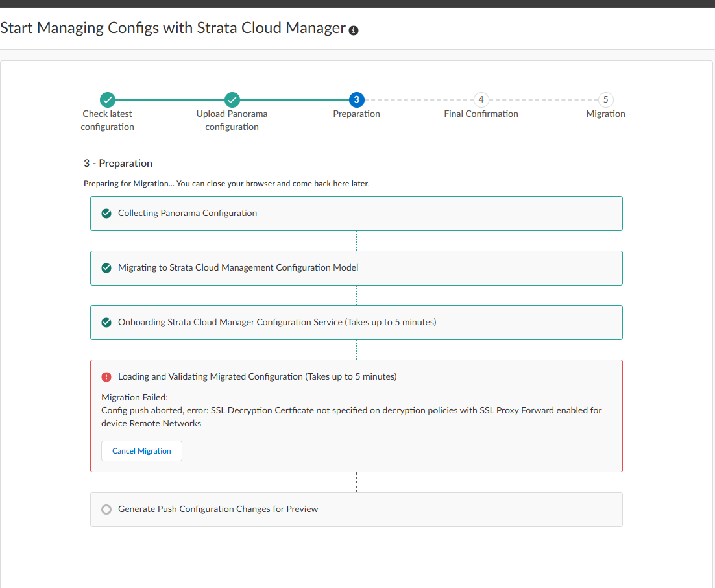This screenshot has height=588, width=715.
Task: Click green check beside Migrating to Strata
Action: pos(106,268)
